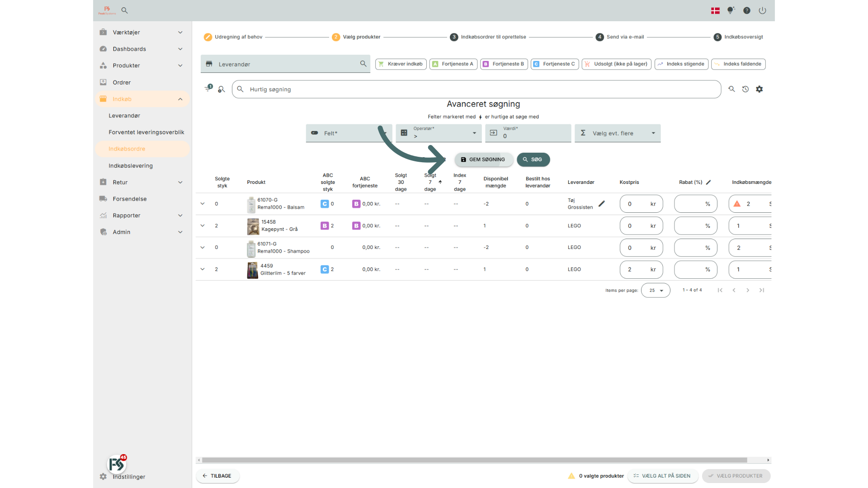Toggle the Kræver indkøb filter chip
This screenshot has width=868, height=488.
pyautogui.click(x=401, y=64)
